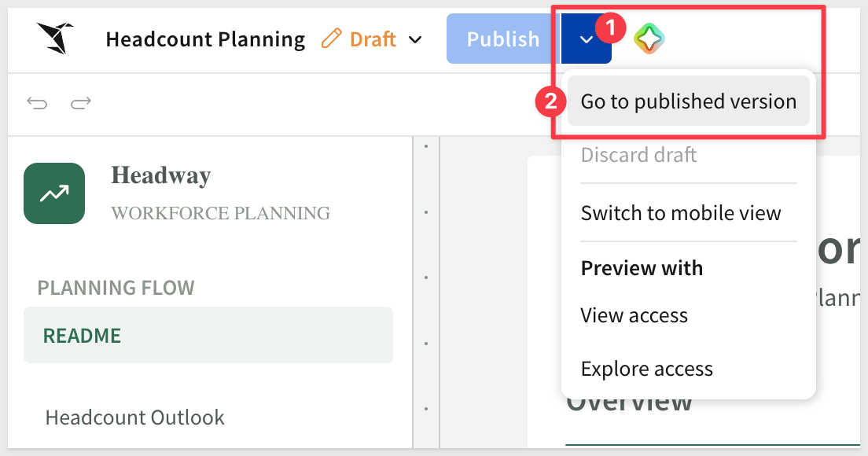
Task: Open the Publish options caret dropdown
Action: pyautogui.click(x=587, y=39)
